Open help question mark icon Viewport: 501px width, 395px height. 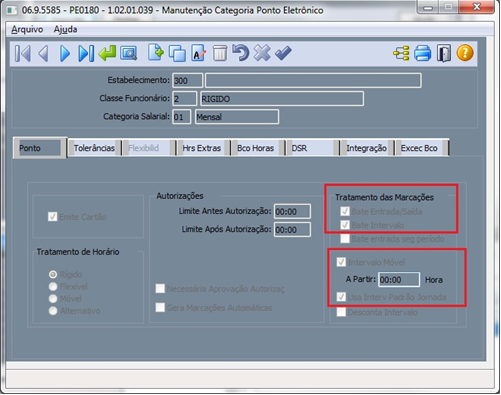(x=465, y=53)
